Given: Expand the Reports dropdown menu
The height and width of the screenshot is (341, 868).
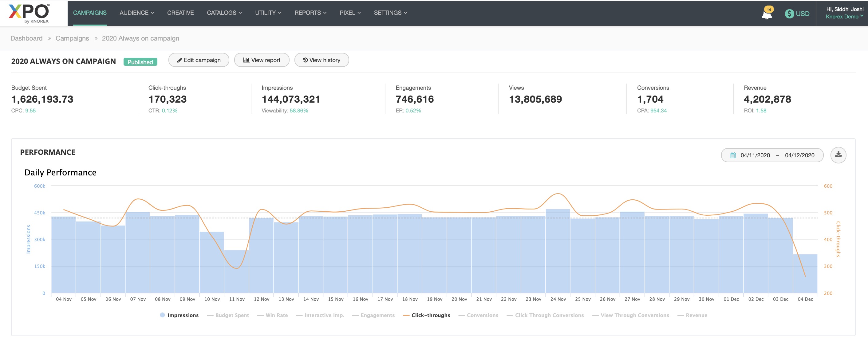Looking at the screenshot, I should (310, 13).
